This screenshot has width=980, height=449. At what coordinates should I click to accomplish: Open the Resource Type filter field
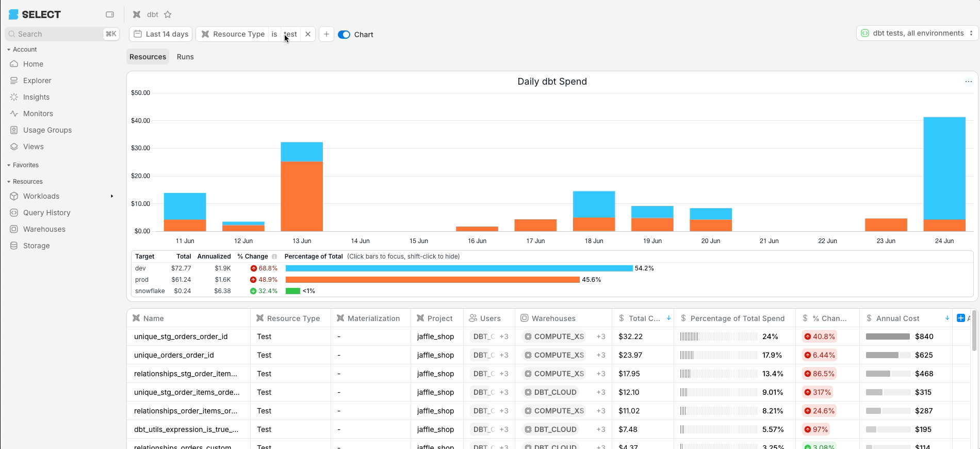pyautogui.click(x=233, y=34)
